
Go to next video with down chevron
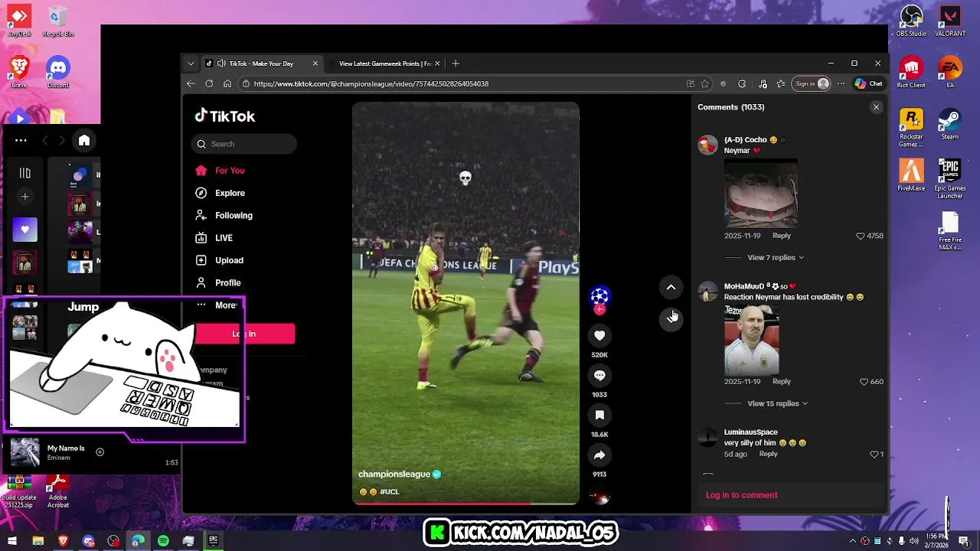pos(671,319)
